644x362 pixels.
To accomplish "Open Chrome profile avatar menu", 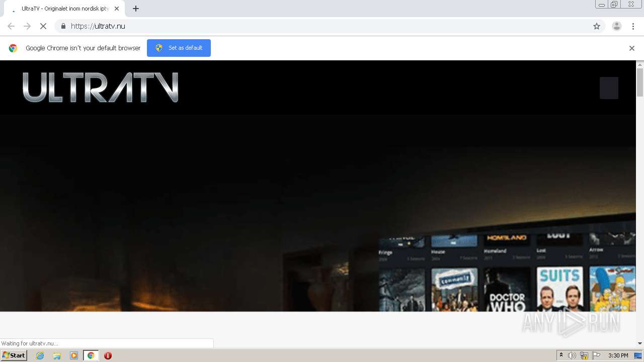I will click(x=617, y=26).
